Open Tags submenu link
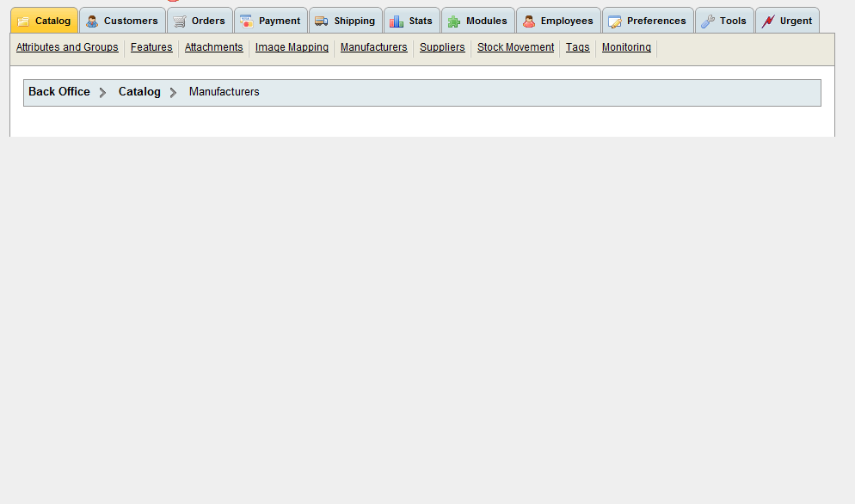This screenshot has height=504, width=855. point(577,47)
